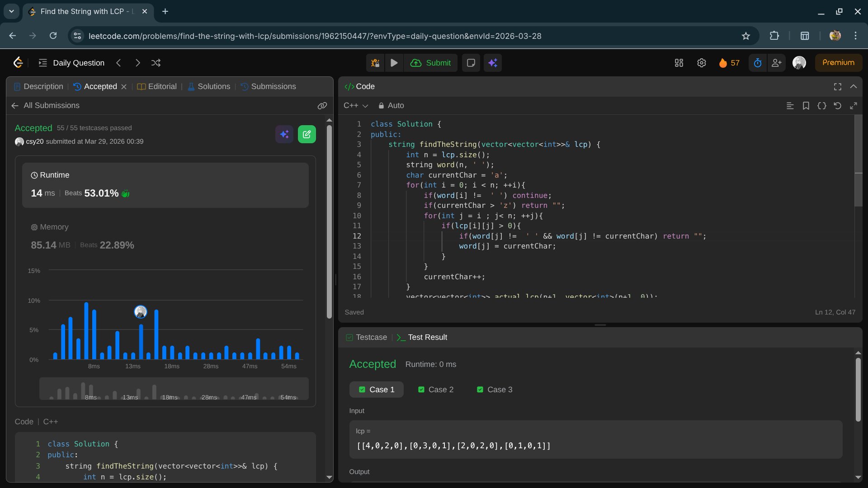Click the Run code play button
Image resolution: width=868 pixels, height=488 pixels.
point(394,63)
